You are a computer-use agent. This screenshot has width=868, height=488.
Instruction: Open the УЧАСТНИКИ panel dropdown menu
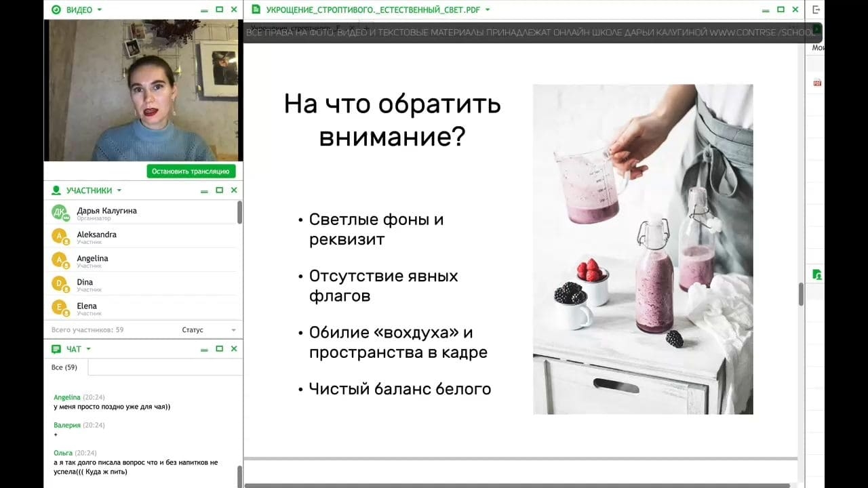click(x=119, y=190)
